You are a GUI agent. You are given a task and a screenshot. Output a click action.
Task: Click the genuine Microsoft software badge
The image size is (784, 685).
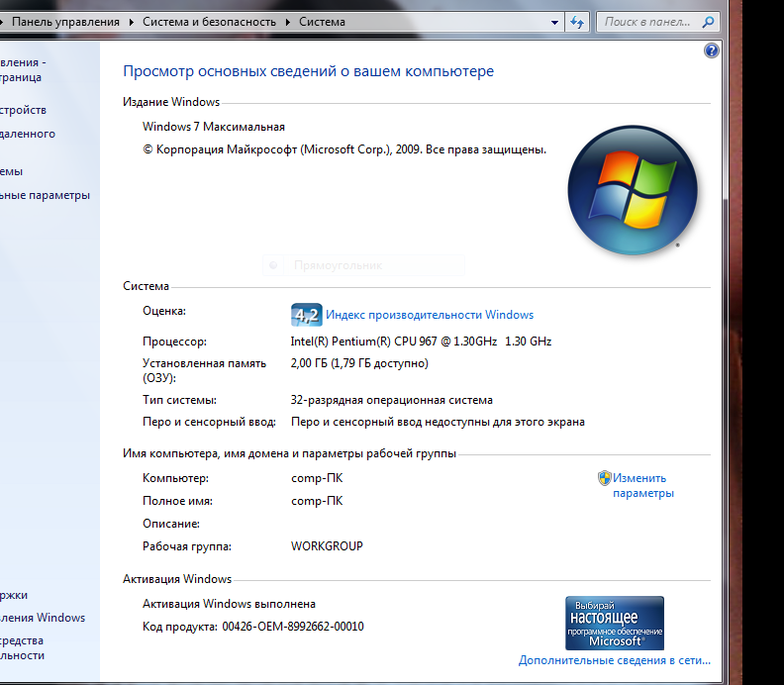[615, 623]
